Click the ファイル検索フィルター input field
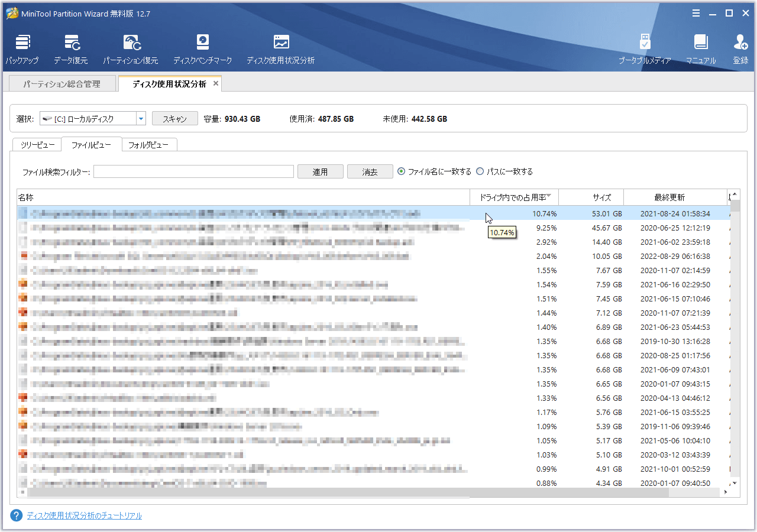 click(x=193, y=172)
